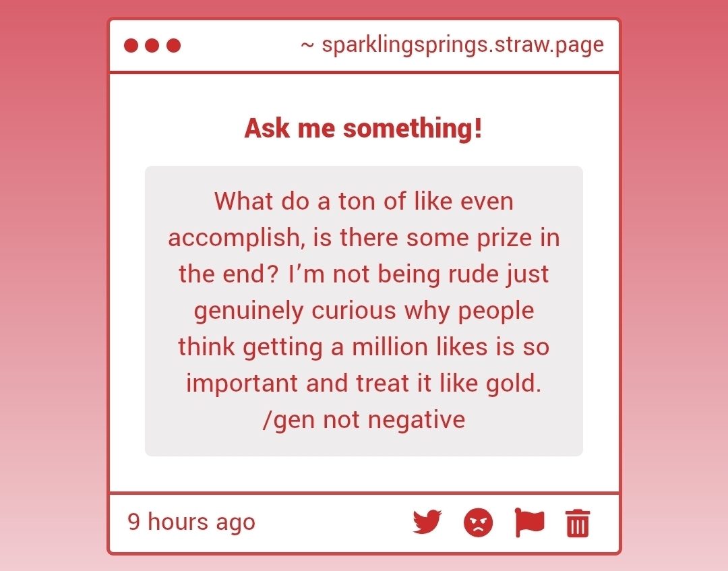Viewport: 728px width, 571px height.
Task: Click the line "What do a ton of like even"
Action: pos(363,201)
